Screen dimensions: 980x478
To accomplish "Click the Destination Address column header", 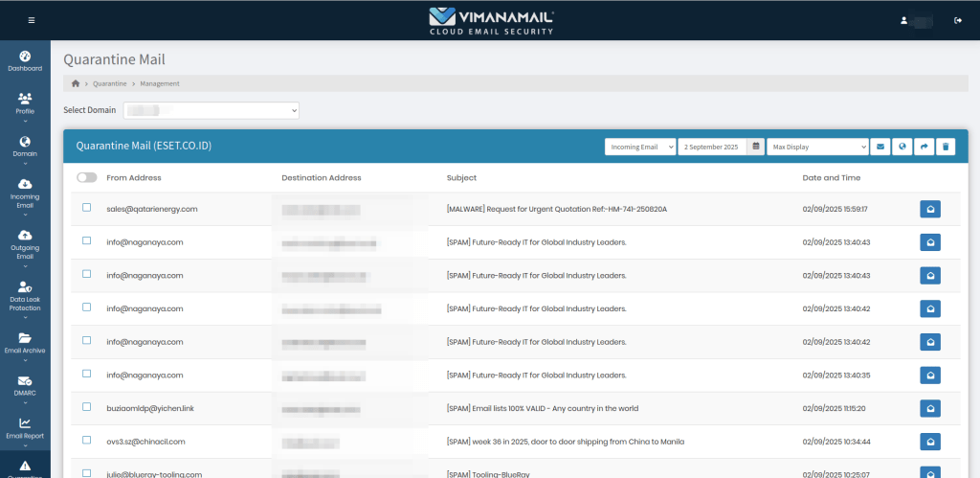I will pyautogui.click(x=322, y=177).
